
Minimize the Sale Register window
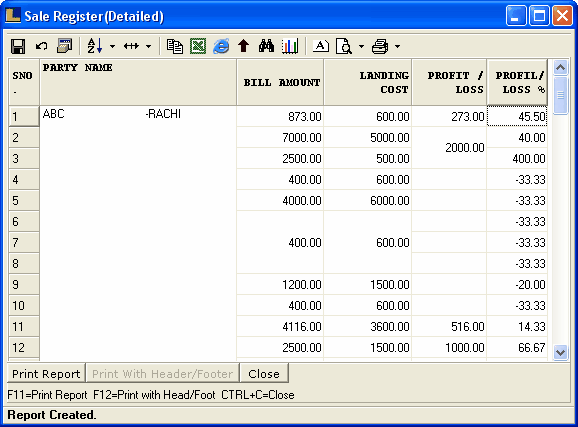point(516,16)
